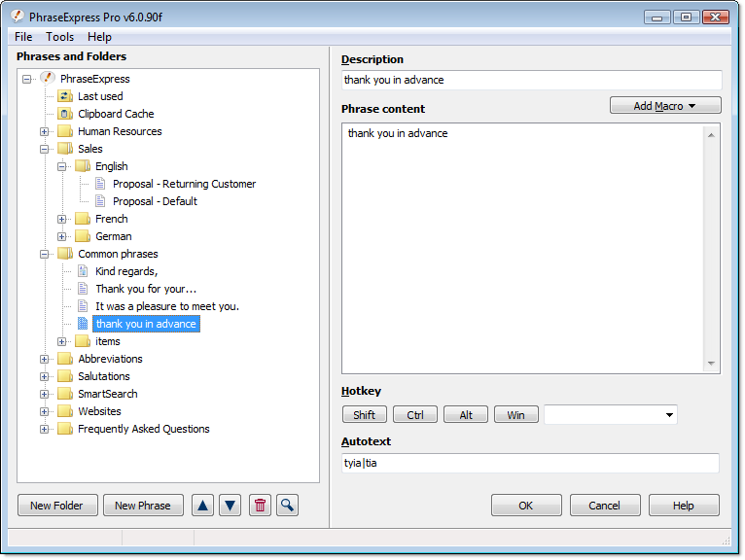Expand the French folder
The height and width of the screenshot is (560, 745).
coord(62,219)
